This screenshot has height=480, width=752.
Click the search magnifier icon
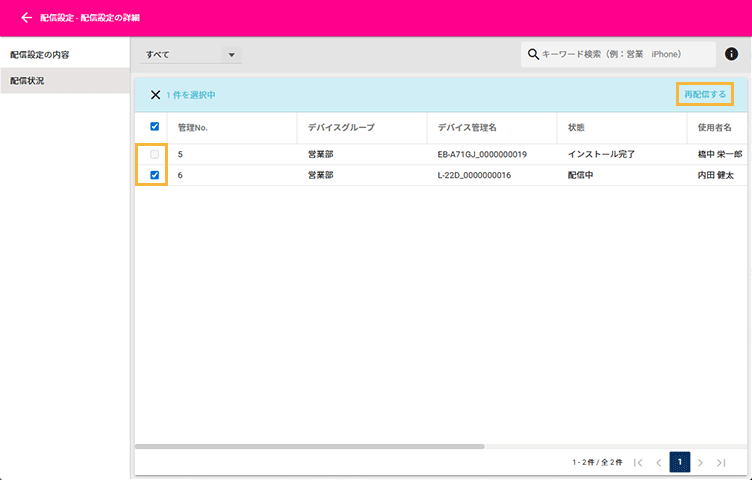[x=533, y=54]
